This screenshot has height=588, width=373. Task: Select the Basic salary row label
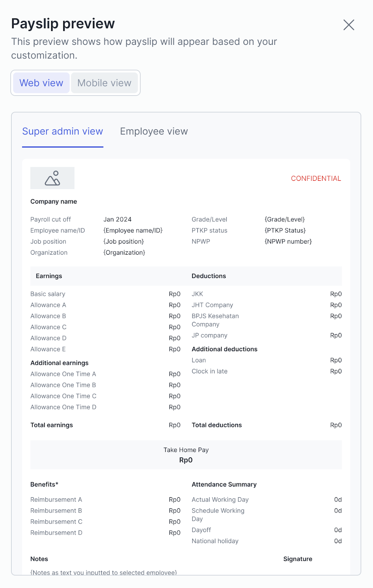48,294
